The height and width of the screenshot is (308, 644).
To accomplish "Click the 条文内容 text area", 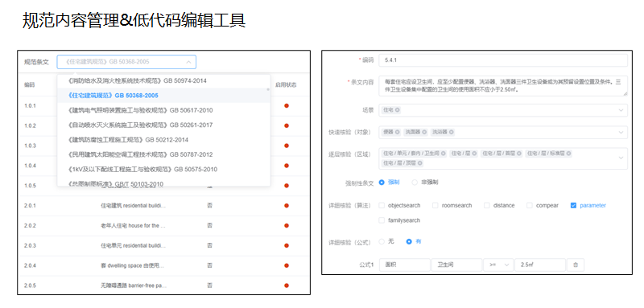I will coord(503,86).
